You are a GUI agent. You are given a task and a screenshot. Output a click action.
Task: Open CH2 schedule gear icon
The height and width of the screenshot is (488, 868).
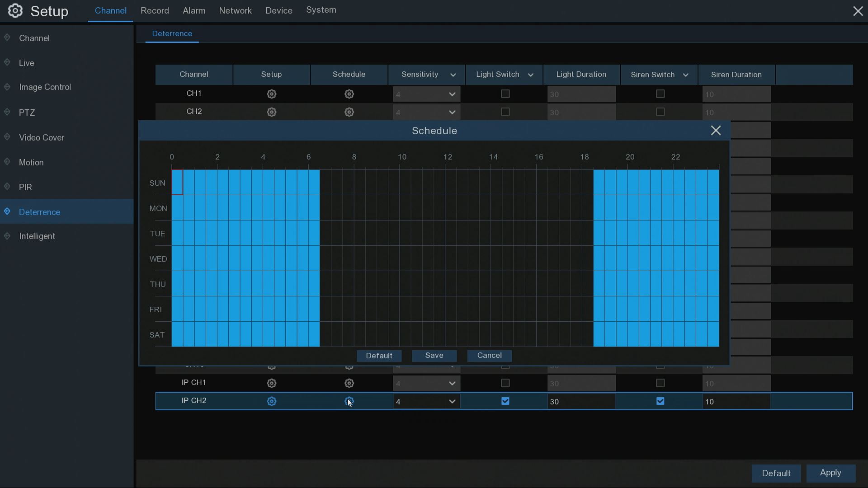pos(349,112)
